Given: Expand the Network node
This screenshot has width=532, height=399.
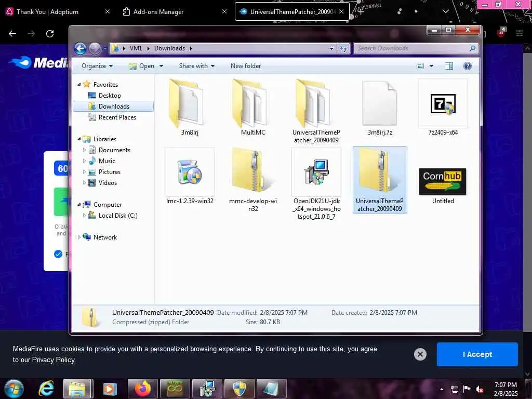Looking at the screenshot, I should click(79, 237).
